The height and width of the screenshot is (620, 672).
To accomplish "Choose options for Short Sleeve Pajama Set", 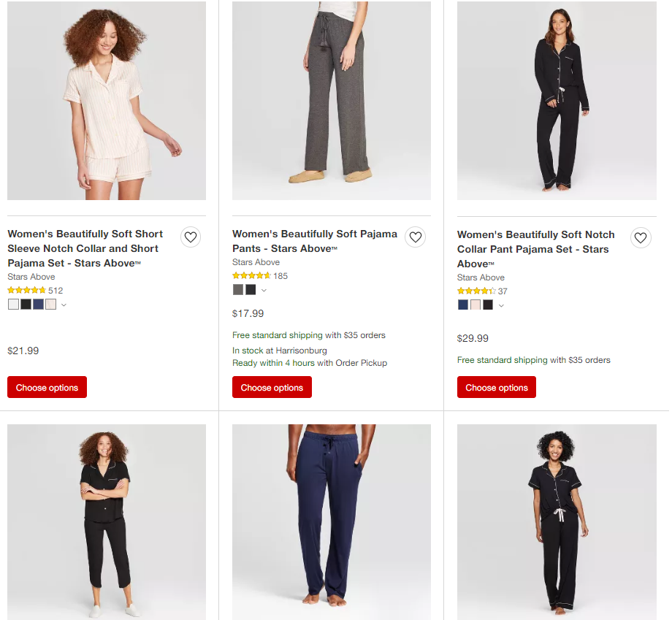I will coord(47,387).
